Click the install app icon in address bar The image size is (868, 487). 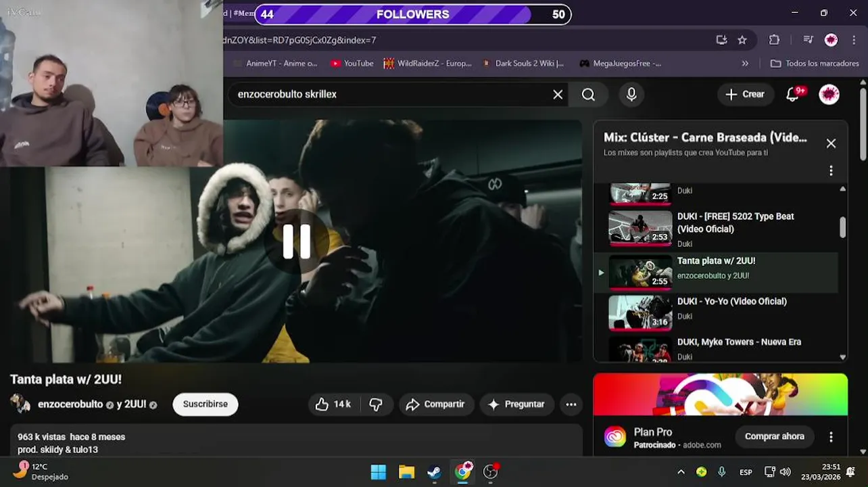coord(721,40)
